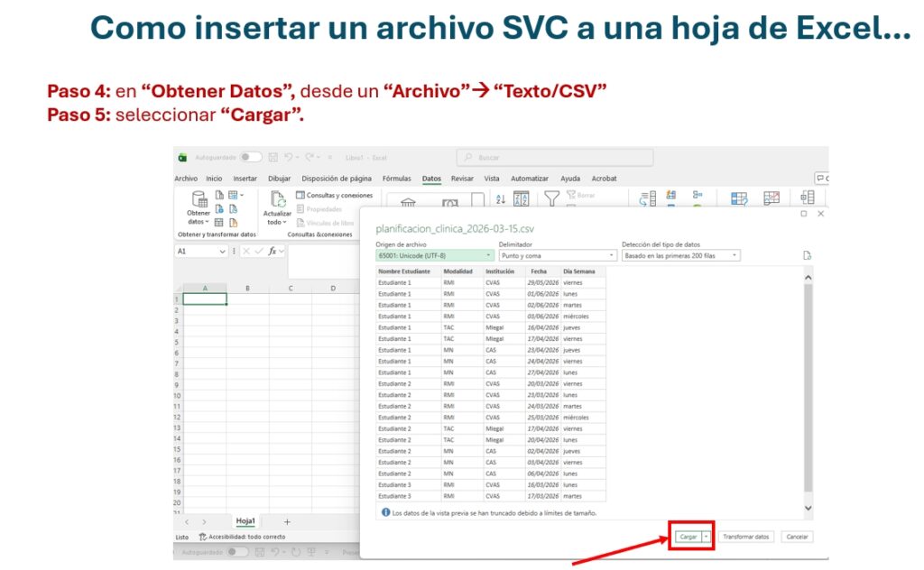Switch to the Fórmulas ribbon tab
The height and width of the screenshot is (570, 924).
point(397,179)
